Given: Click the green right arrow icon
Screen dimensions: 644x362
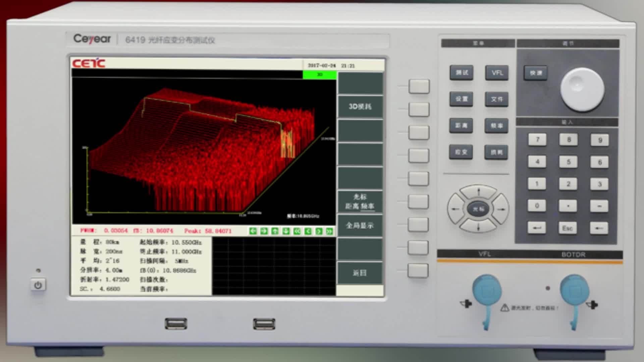Looking at the screenshot, I should pyautogui.click(x=264, y=231).
